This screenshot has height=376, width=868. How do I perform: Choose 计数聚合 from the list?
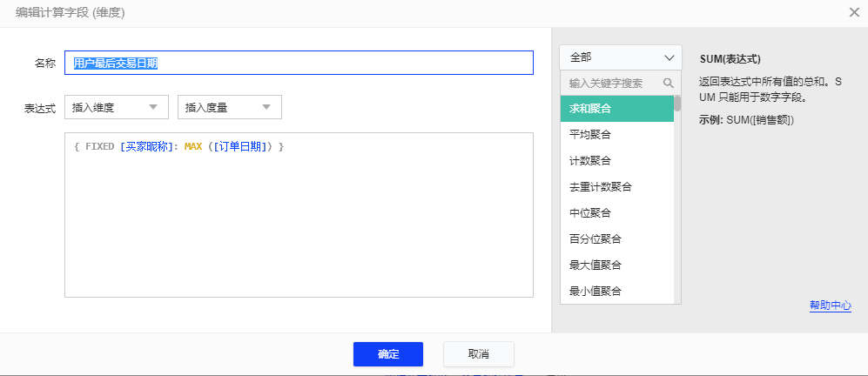(616, 161)
